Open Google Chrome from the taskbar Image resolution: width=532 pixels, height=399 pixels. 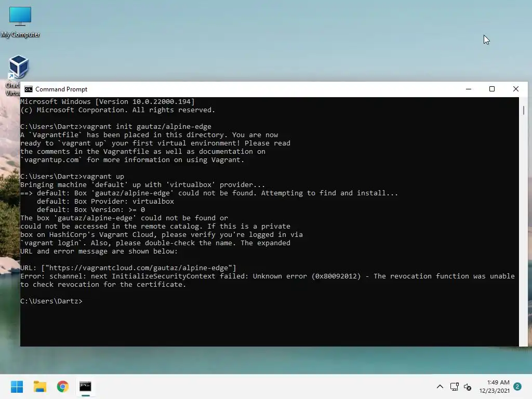[x=63, y=387]
